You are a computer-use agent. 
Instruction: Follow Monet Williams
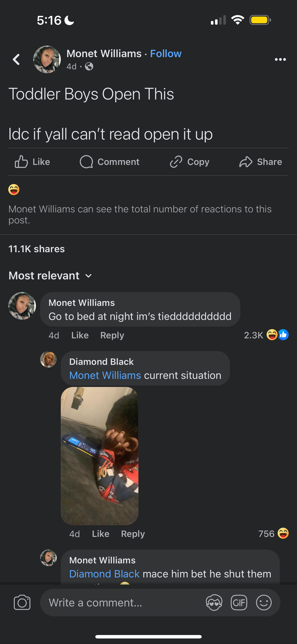click(166, 53)
